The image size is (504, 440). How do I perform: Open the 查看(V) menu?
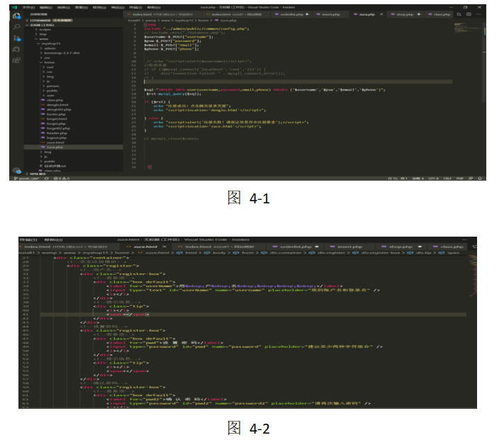[82, 7]
